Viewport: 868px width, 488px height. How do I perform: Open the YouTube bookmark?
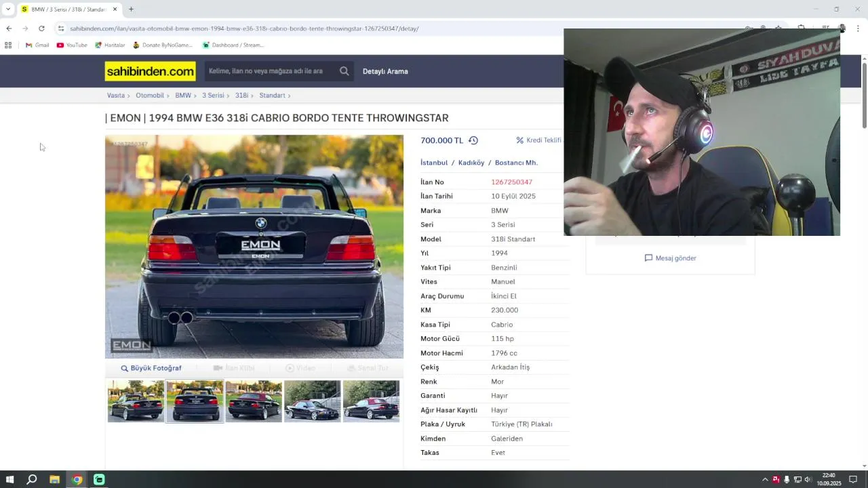click(72, 45)
